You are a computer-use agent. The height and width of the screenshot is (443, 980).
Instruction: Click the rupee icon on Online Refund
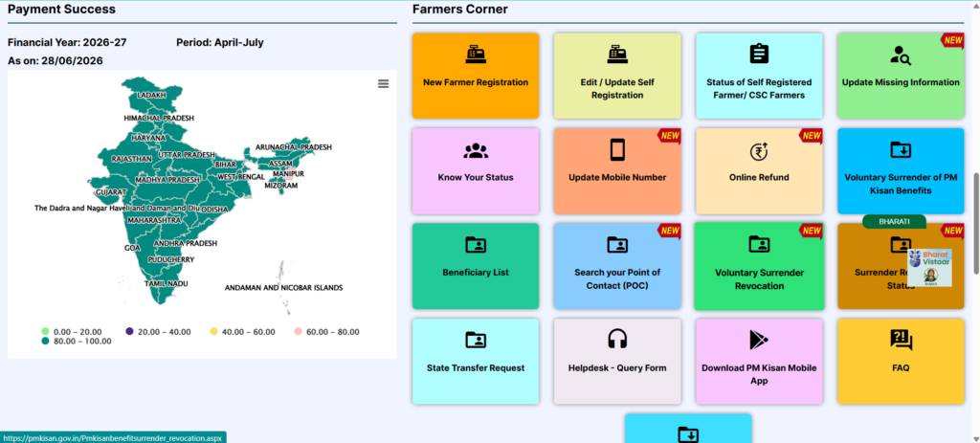point(759,150)
